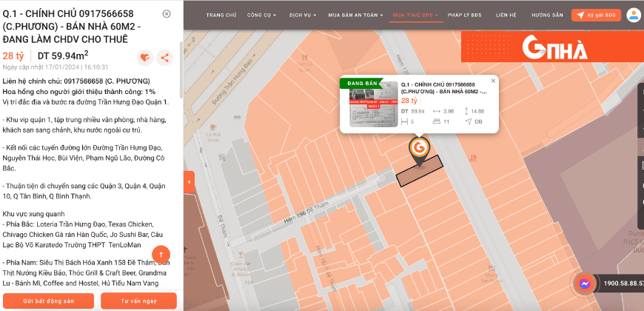The height and width of the screenshot is (311, 644).
Task: Open the Messenger chat icon
Action: pos(585,284)
